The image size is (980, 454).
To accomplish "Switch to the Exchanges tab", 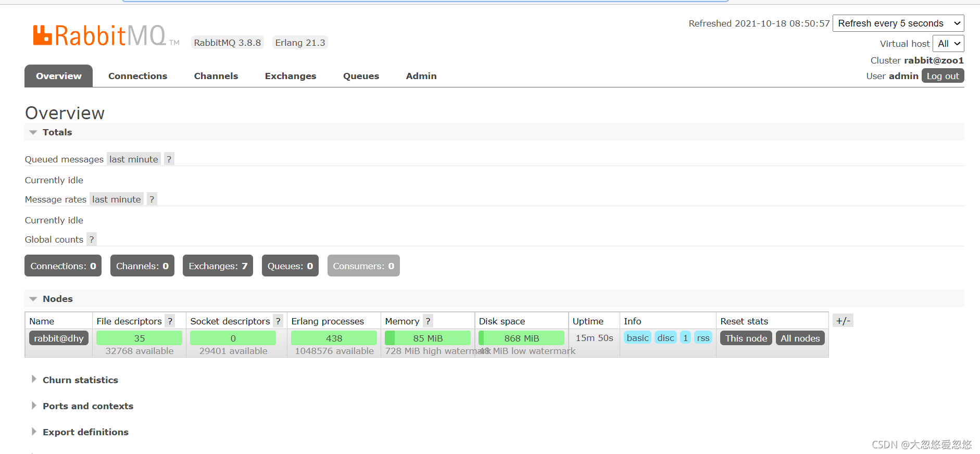I will point(291,76).
